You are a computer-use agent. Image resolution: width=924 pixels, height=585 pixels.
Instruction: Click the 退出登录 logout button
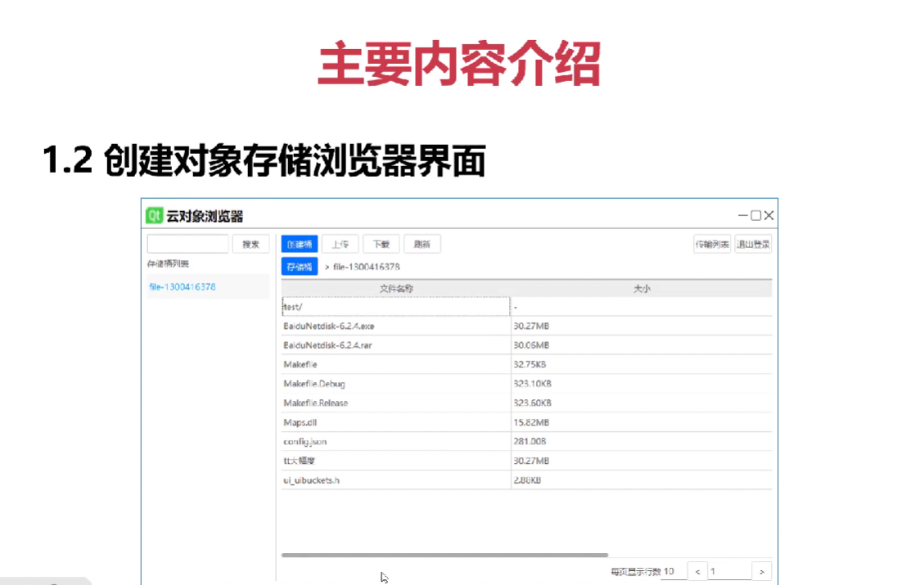[753, 244]
